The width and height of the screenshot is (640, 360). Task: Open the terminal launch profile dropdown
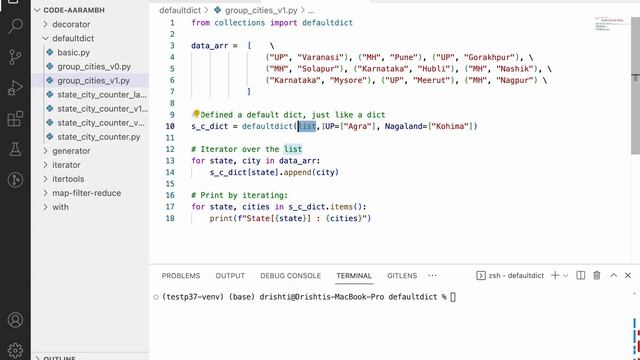566,276
